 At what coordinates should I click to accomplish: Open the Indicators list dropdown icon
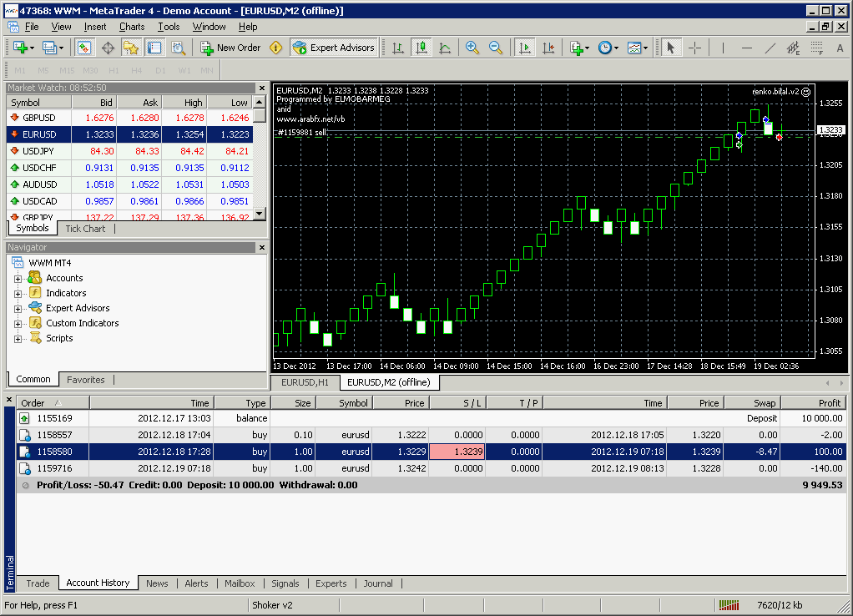(x=579, y=48)
